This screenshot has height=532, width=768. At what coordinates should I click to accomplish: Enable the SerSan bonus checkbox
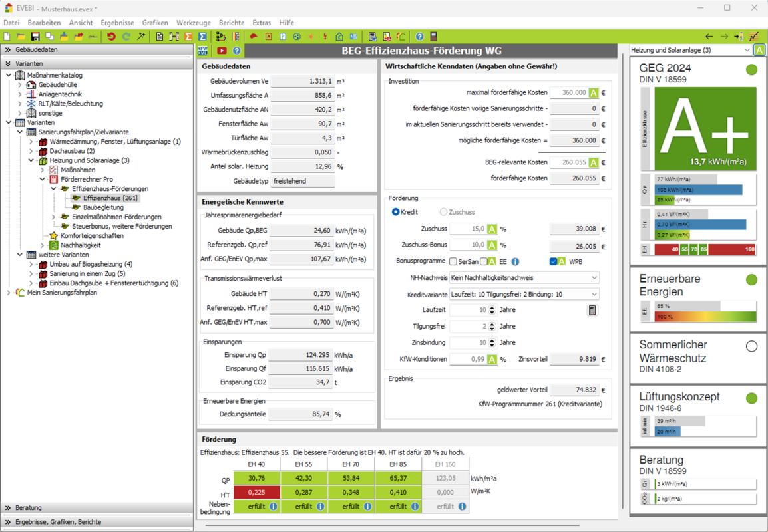(x=453, y=262)
